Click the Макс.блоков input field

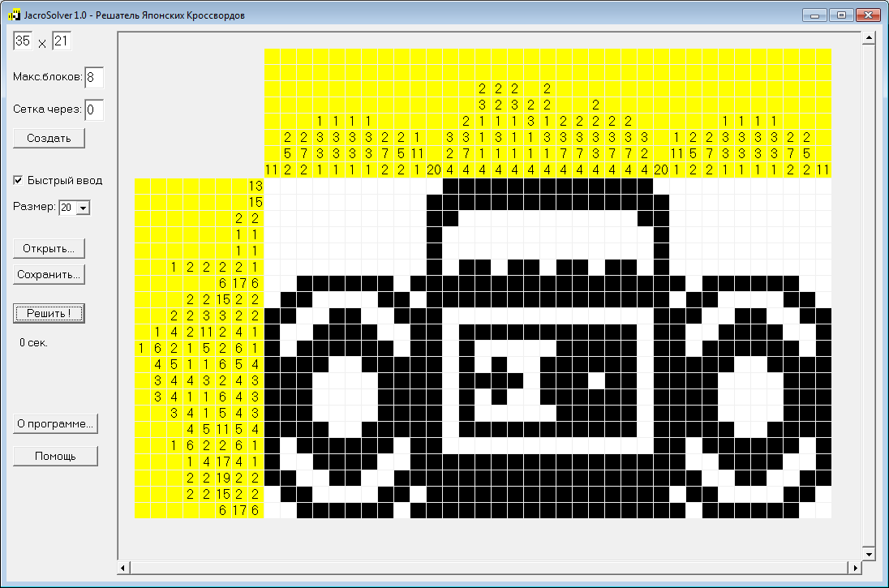[x=94, y=78]
